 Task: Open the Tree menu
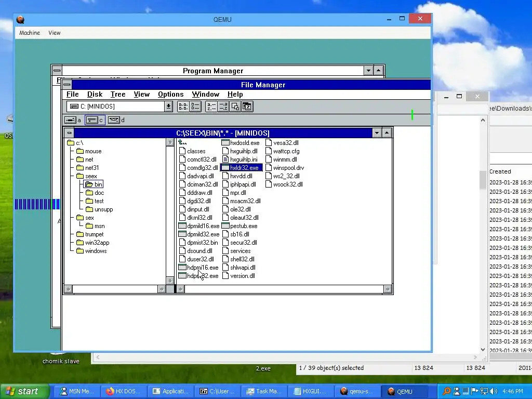(118, 95)
